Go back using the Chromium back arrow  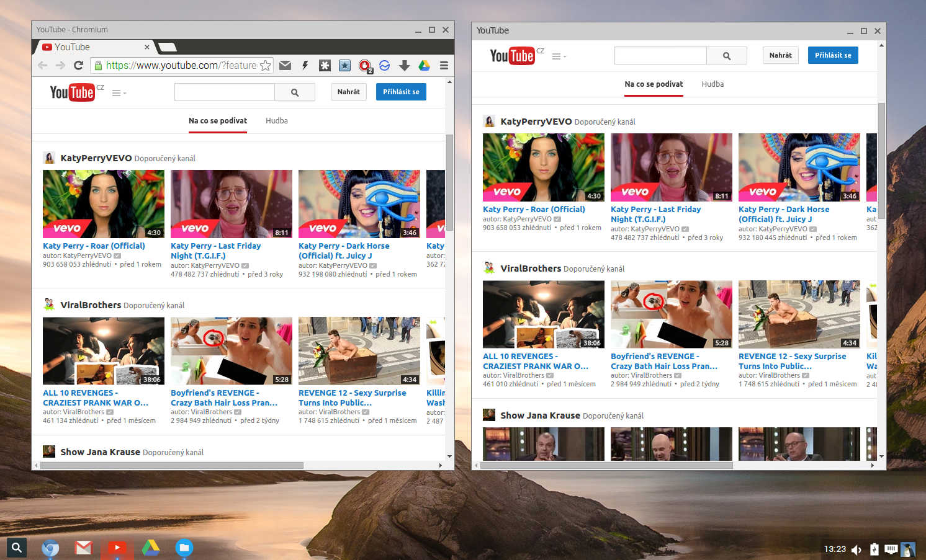tap(42, 65)
